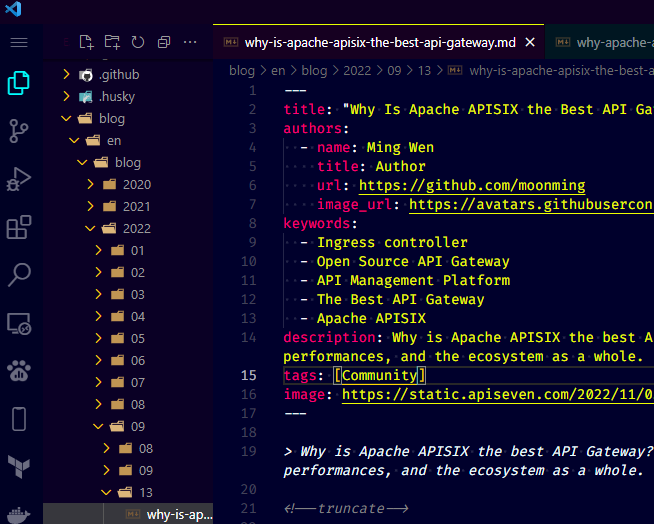Click the 'Ingress controller' keyword line
Screen dimensions: 654x524
pyautogui.click(x=392, y=242)
